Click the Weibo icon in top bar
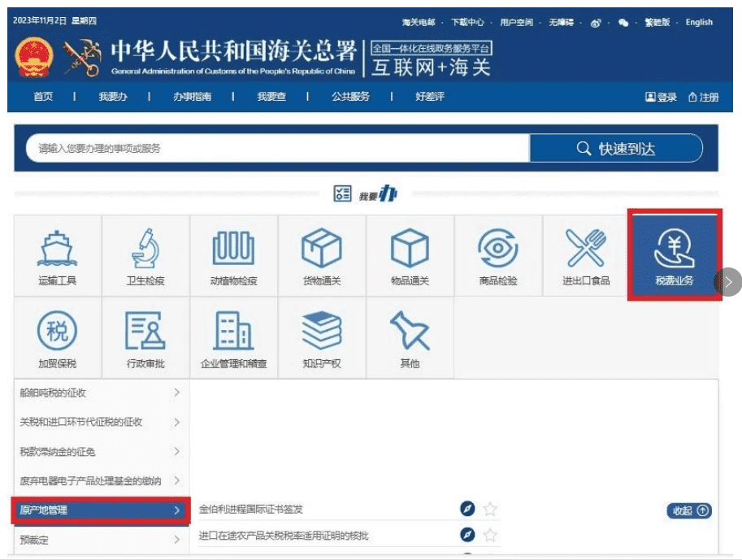Screen dimensions: 742x560 coord(596,23)
